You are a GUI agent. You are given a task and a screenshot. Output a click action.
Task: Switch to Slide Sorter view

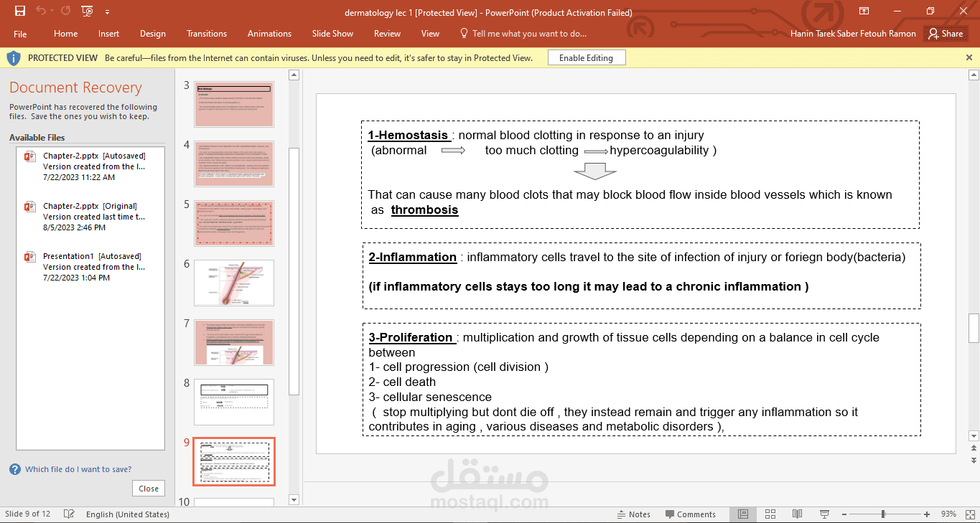770,514
